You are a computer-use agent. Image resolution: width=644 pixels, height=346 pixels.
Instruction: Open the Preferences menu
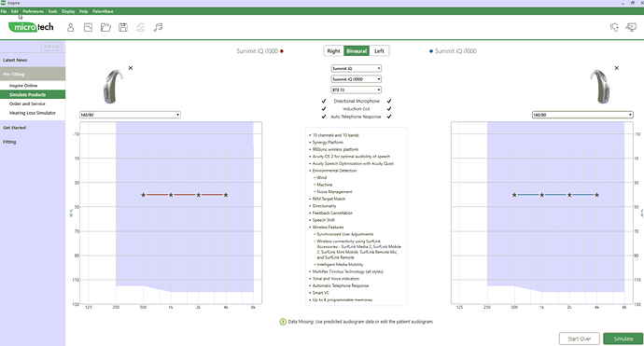click(x=34, y=11)
